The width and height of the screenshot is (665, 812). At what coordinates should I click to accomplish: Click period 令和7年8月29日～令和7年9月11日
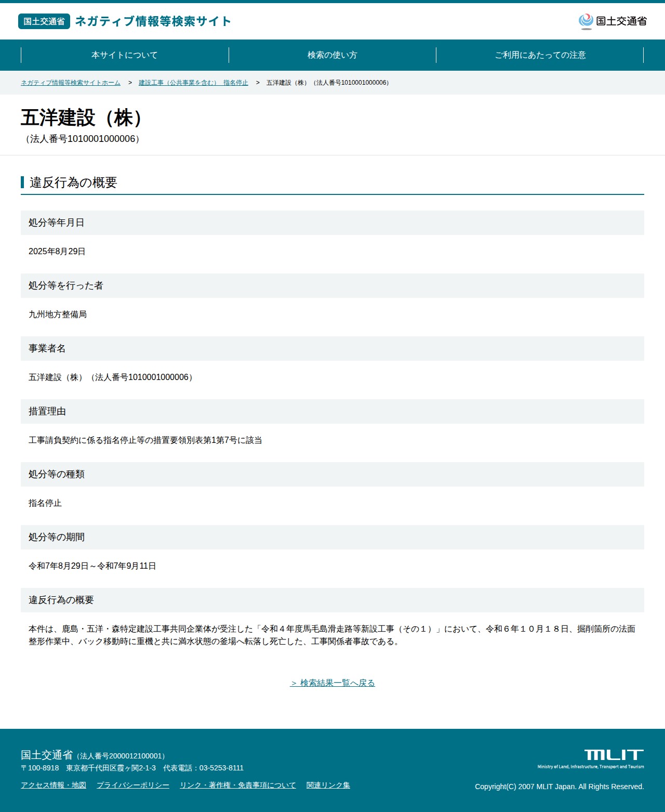92,566
